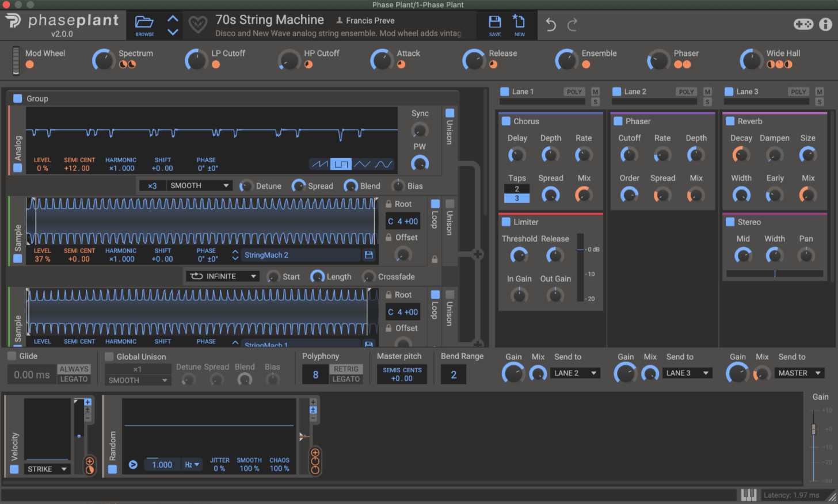The image size is (838, 504).
Task: Click the Velocity modulator output connector icon
Action: click(90, 461)
